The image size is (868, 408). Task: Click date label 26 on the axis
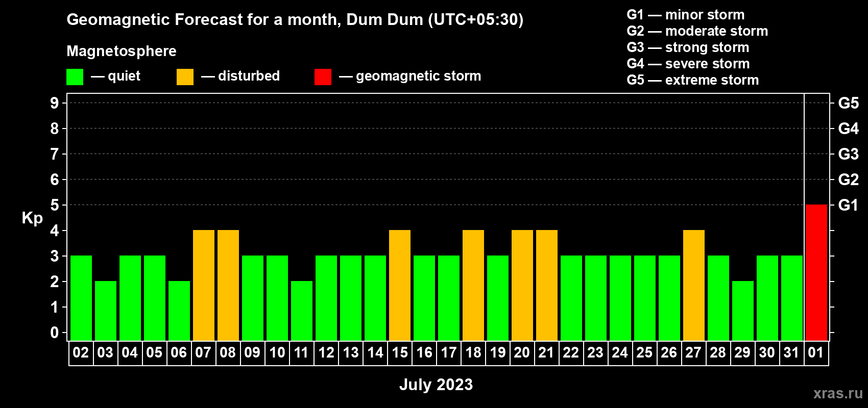669,353
